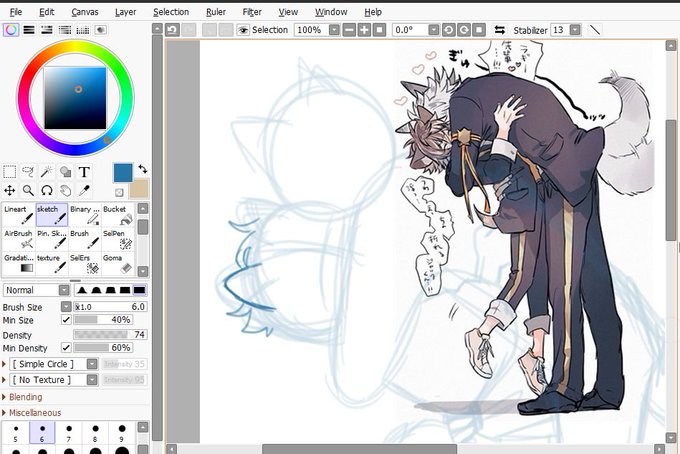Select the zoom magnifier tool
The width and height of the screenshot is (680, 454).
coord(28,190)
